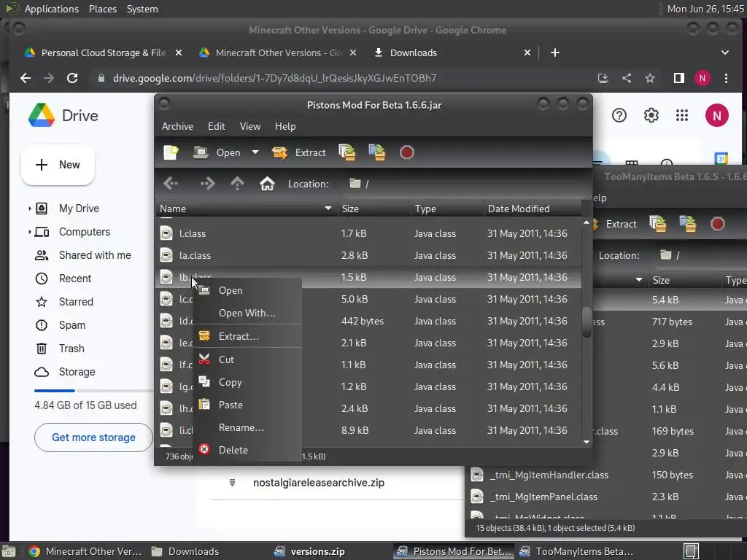Click the share icon in the address bar
Screen dimensions: 747x560
point(627,78)
